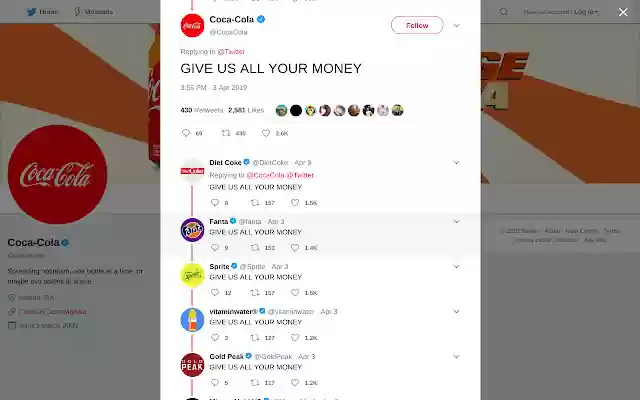Go to the Home tab
Viewport: 640px width, 400px height.
[42, 12]
